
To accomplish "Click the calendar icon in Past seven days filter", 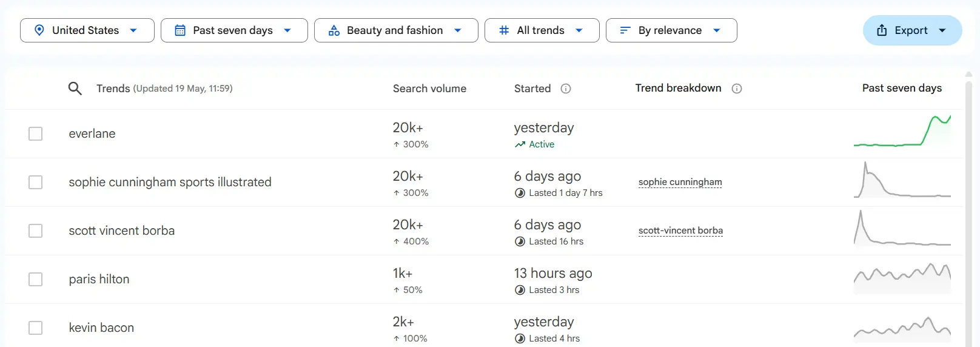I will (180, 30).
